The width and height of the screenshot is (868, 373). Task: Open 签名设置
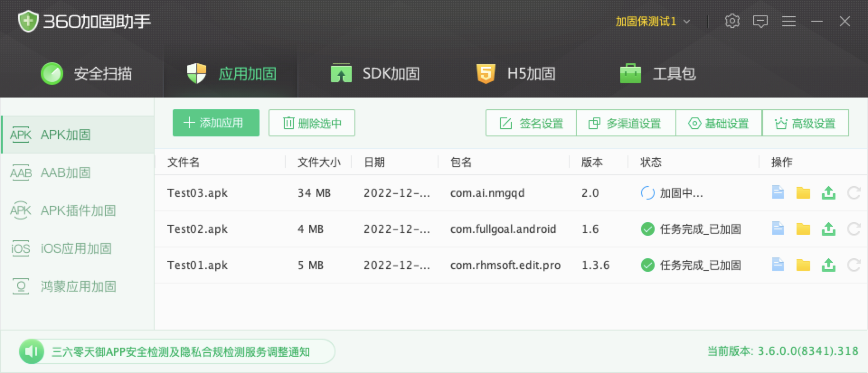tap(531, 123)
